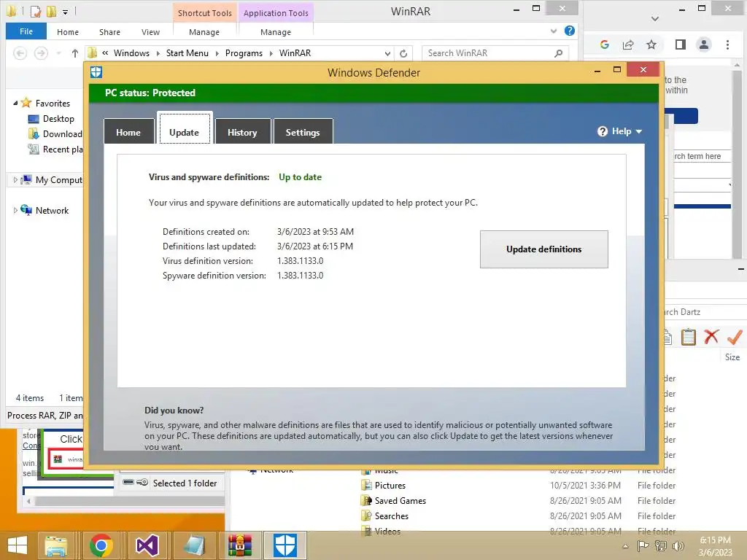Open File Explorer from the taskbar
The height and width of the screenshot is (560, 747).
click(55, 545)
